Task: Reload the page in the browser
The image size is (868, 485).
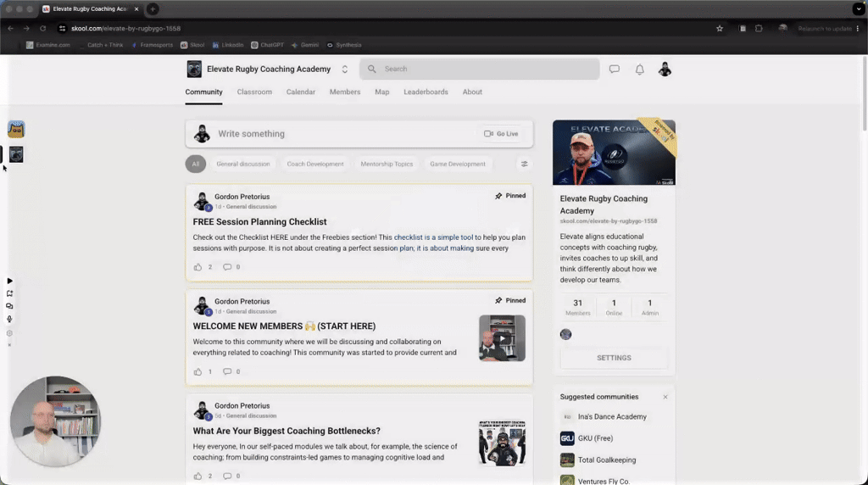Action: pyautogui.click(x=42, y=28)
